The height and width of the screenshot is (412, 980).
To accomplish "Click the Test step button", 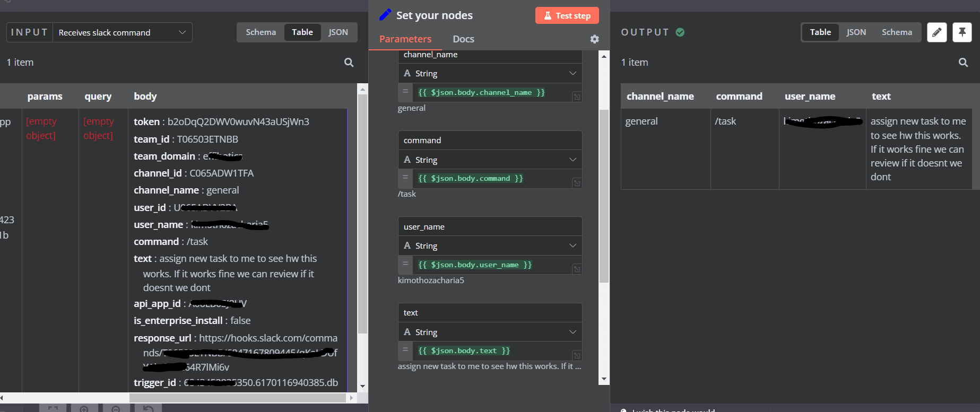I will tap(567, 15).
